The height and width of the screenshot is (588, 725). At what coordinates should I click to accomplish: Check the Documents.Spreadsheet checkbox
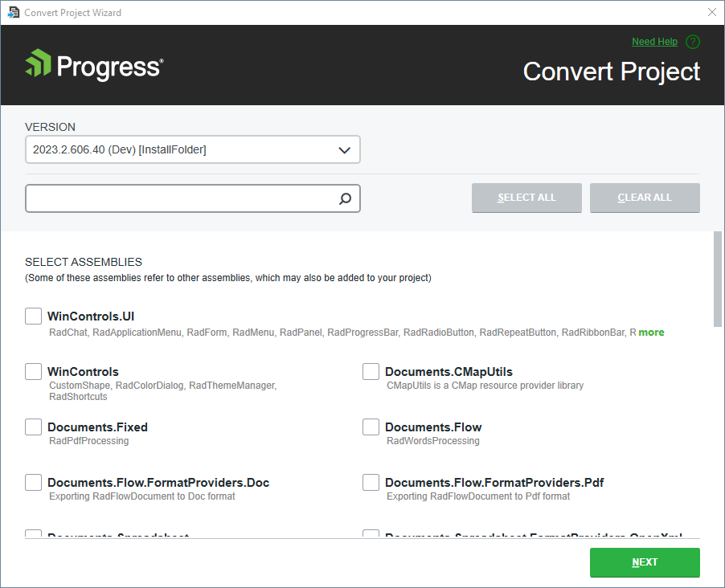coord(33,536)
